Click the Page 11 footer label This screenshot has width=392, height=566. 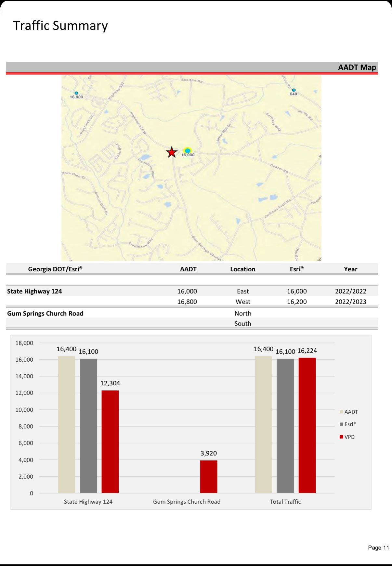378,547
